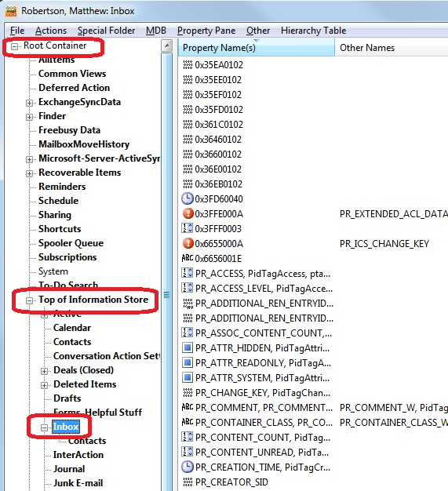The height and width of the screenshot is (491, 448).
Task: Open the Property Pane menu
Action: 206,31
